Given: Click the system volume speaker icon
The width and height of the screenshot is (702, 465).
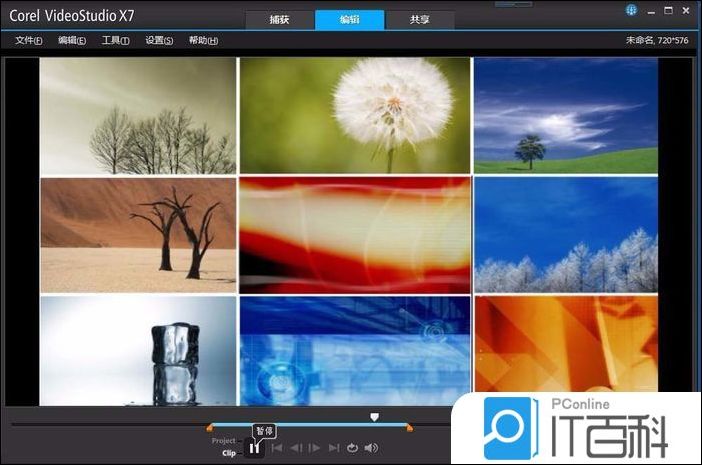Looking at the screenshot, I should tap(371, 448).
